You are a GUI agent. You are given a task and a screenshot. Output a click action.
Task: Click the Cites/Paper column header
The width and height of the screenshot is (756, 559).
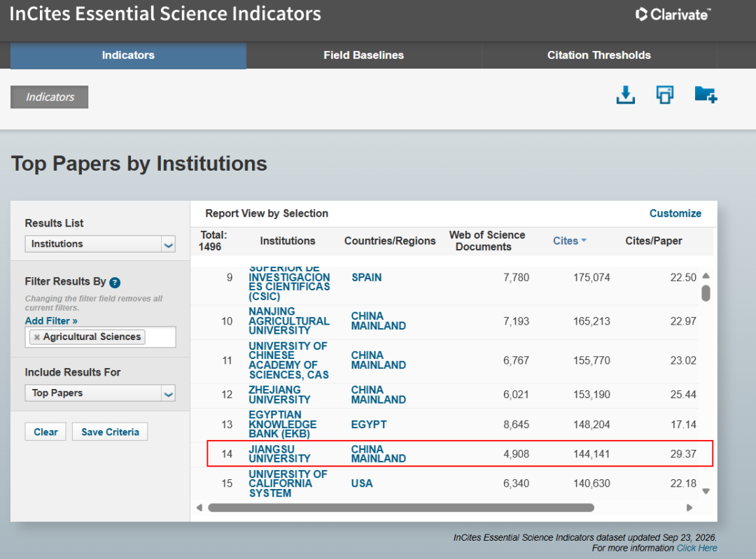(653, 241)
